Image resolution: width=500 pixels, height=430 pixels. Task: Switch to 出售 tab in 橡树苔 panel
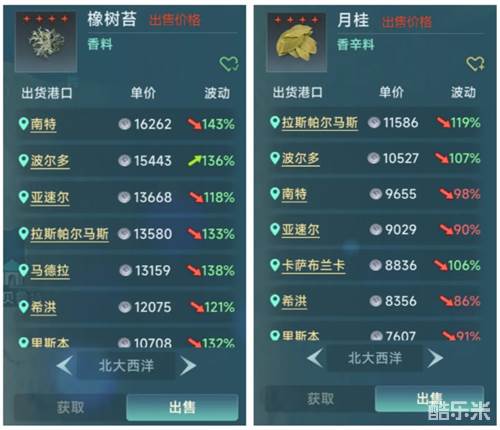click(x=182, y=407)
